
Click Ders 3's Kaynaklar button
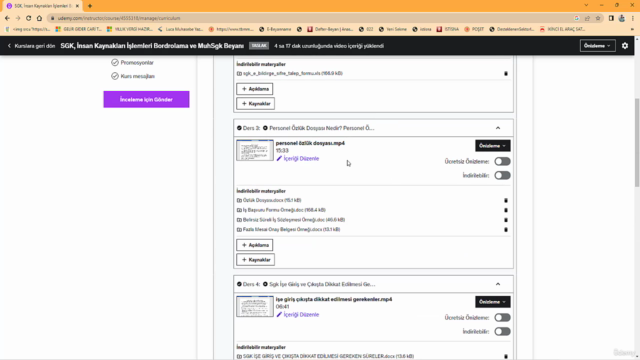coord(256,260)
